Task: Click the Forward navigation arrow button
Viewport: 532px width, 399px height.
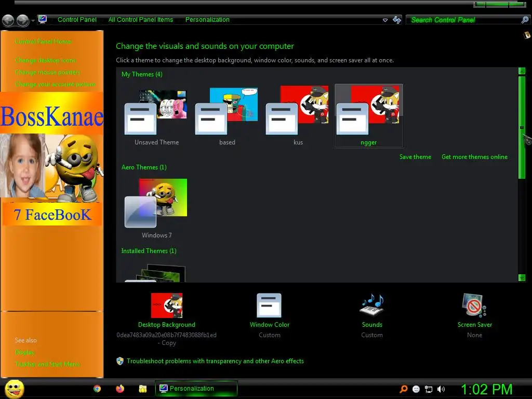Action: 23,20
